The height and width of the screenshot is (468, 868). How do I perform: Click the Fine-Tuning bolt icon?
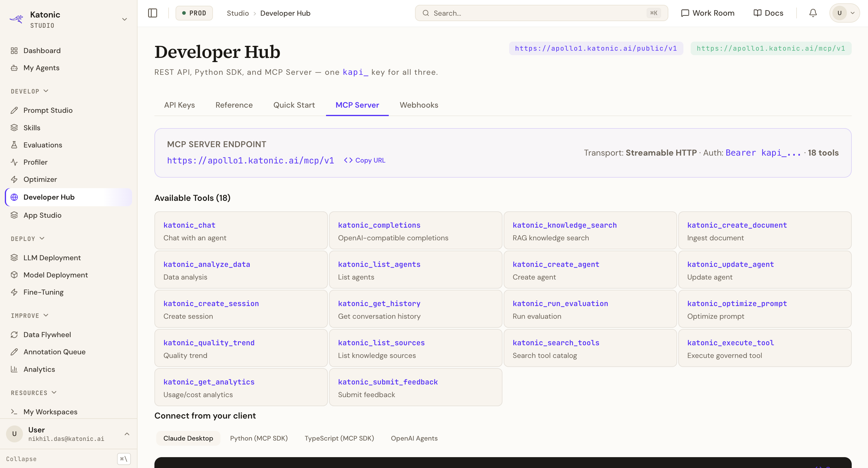(x=14, y=292)
